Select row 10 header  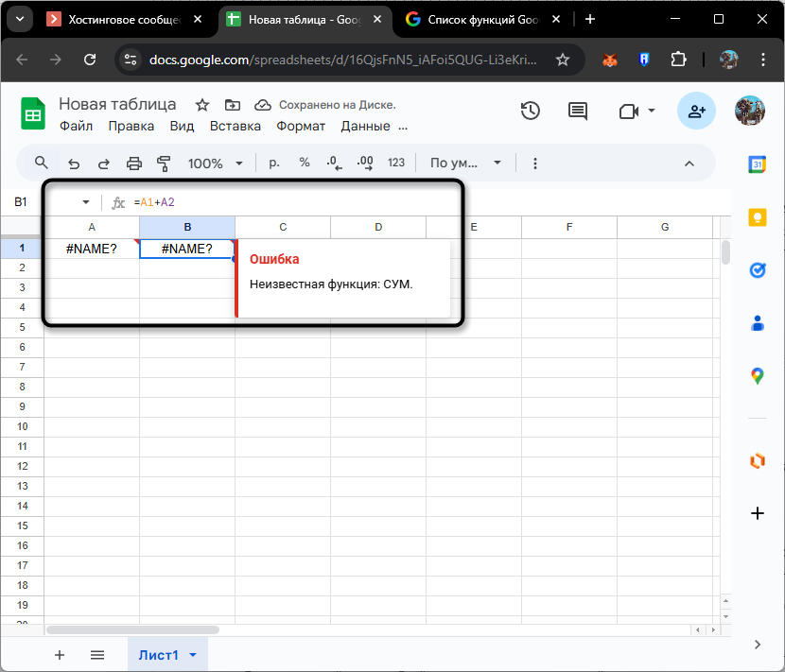click(x=22, y=427)
